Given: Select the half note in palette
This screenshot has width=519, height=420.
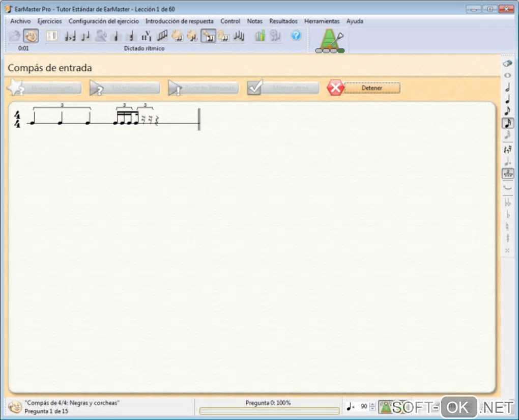Looking at the screenshot, I should pyautogui.click(x=507, y=88).
